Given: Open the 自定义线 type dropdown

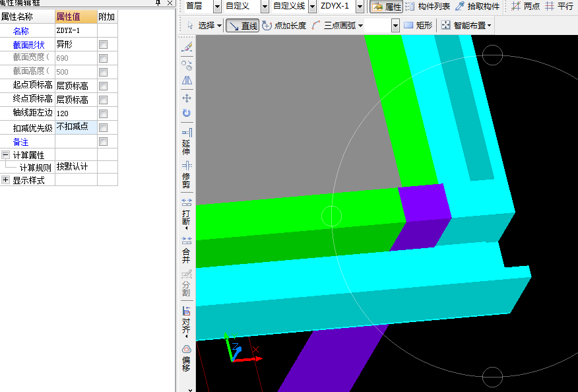Looking at the screenshot, I should point(312,6).
